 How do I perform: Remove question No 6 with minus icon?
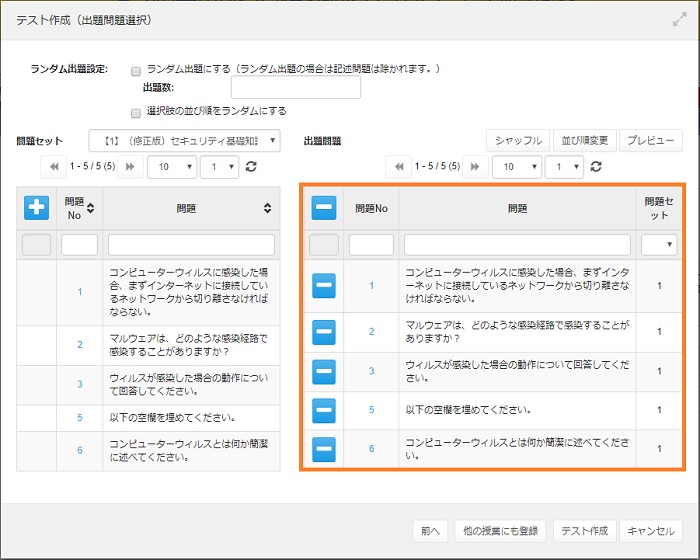(x=323, y=448)
